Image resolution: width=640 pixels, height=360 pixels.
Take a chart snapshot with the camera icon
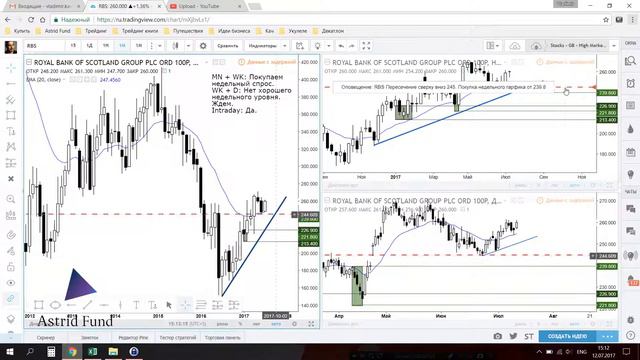click(497, 336)
